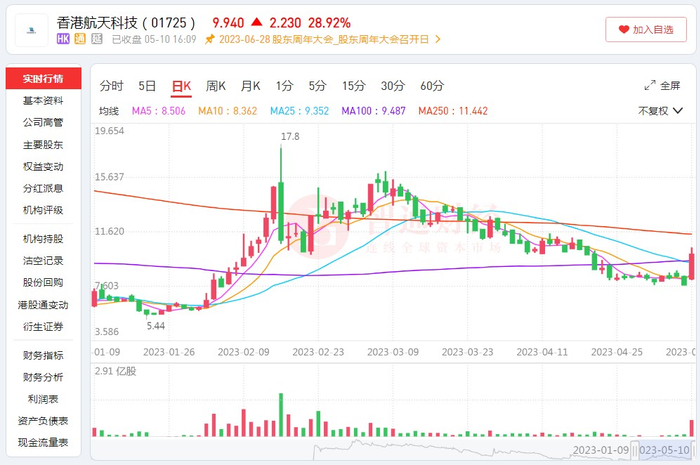Image resolution: width=700 pixels, height=465 pixels.
Task: Click the tallest green volume bar
Action: pos(281,415)
